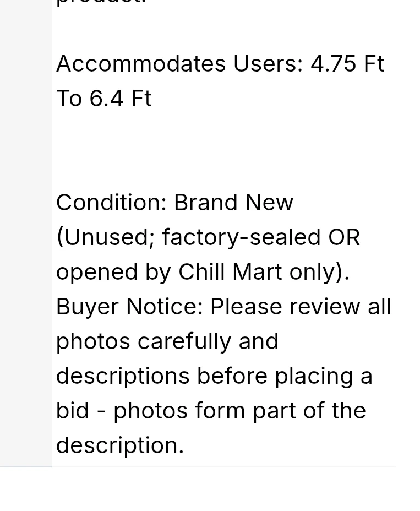
Task: Click the word 'OR' after factory-sealed
Action: pos(343,237)
